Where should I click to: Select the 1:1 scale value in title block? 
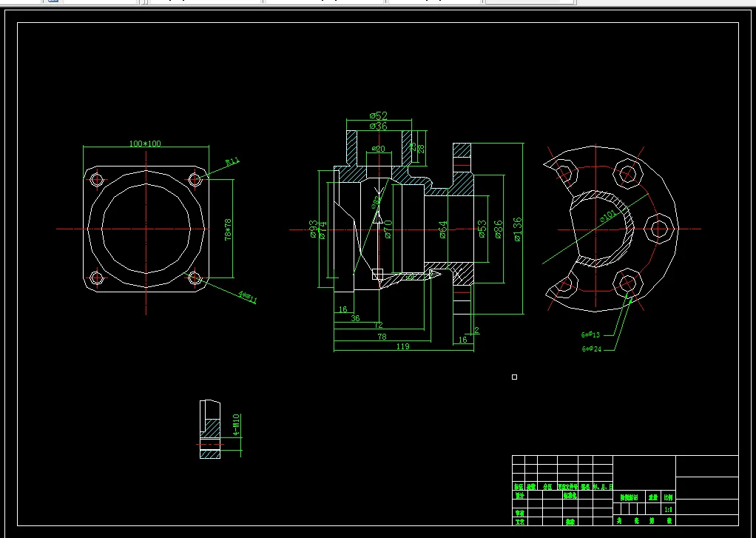click(668, 510)
